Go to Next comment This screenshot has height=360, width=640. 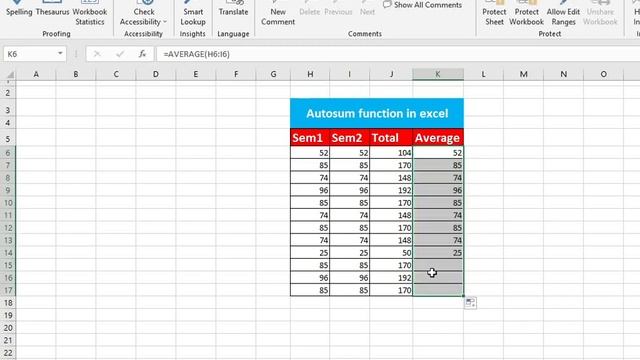pos(367,9)
